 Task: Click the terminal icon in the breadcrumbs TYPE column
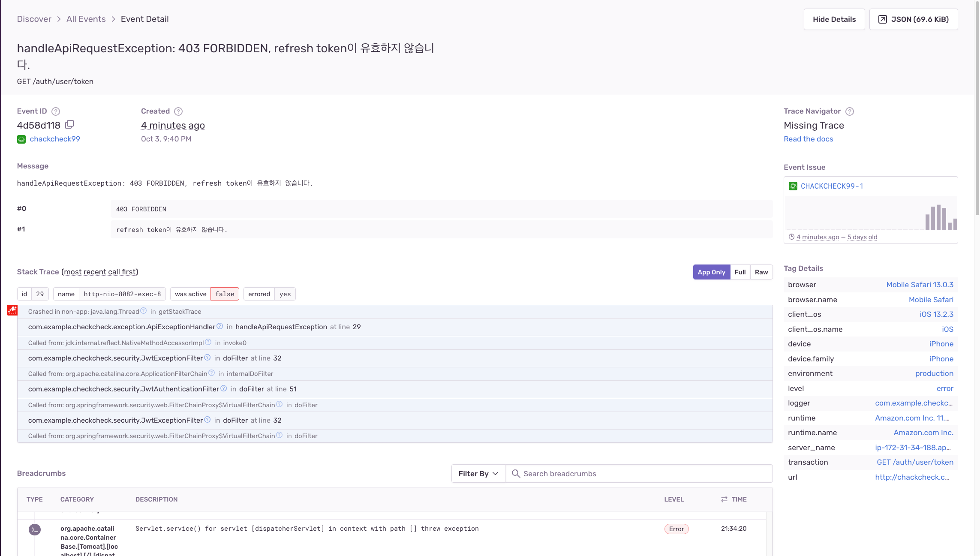click(x=34, y=529)
